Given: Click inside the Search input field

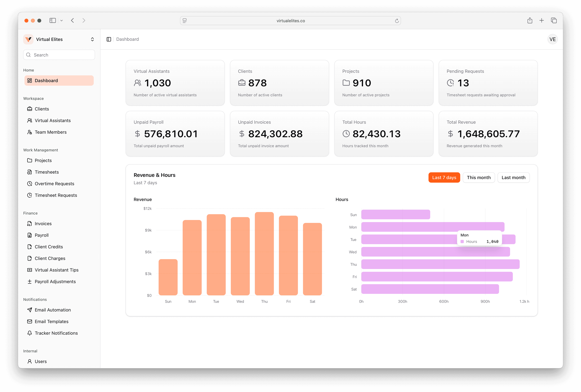Looking at the screenshot, I should pos(59,55).
